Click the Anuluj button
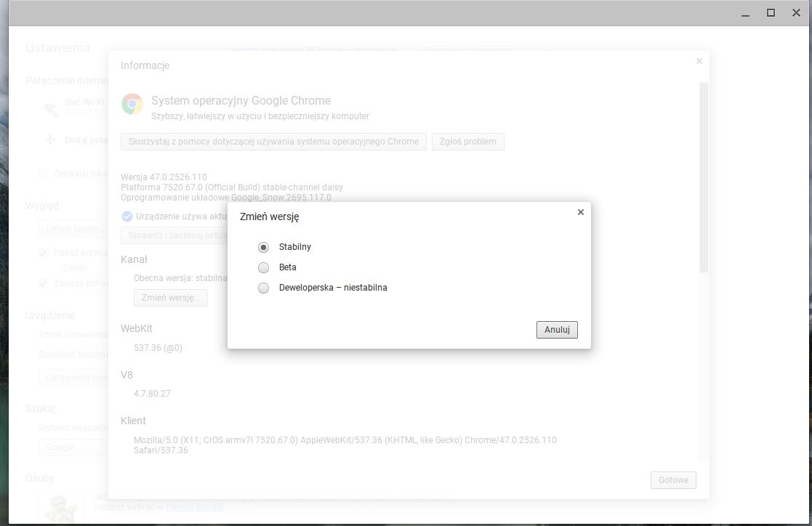Screen dimensions: 812x526 (557, 330)
